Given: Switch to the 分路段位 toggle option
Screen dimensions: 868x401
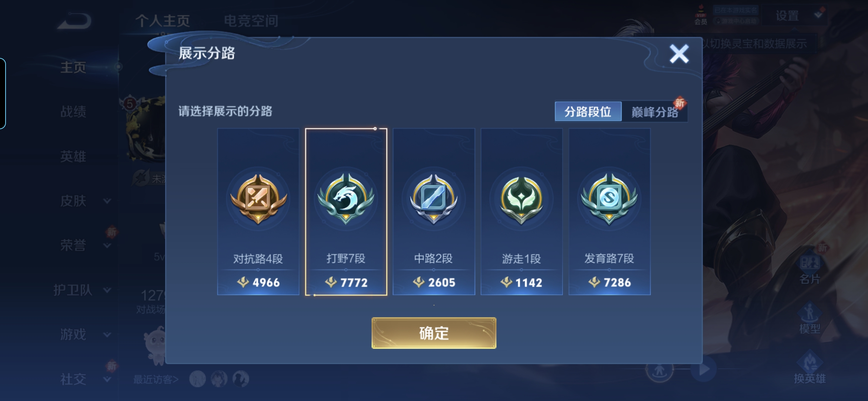Looking at the screenshot, I should 588,111.
